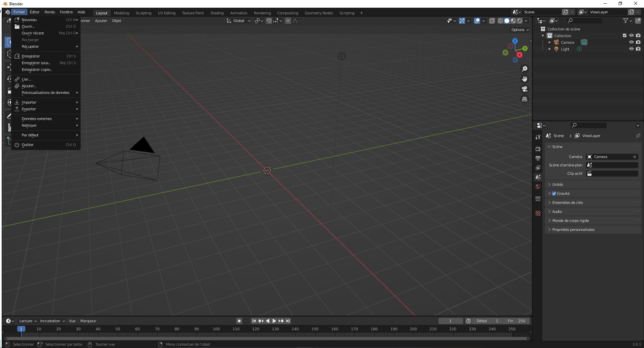Open the Global transform orientation dropdown
This screenshot has width=644, height=348.
(x=239, y=21)
